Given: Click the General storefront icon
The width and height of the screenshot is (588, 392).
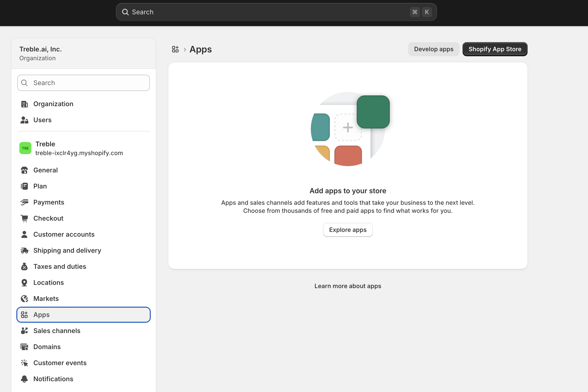Looking at the screenshot, I should [x=24, y=170].
